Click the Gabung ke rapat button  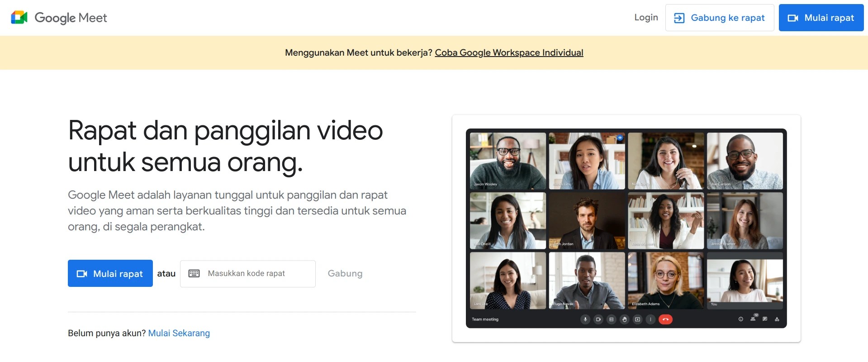720,18
